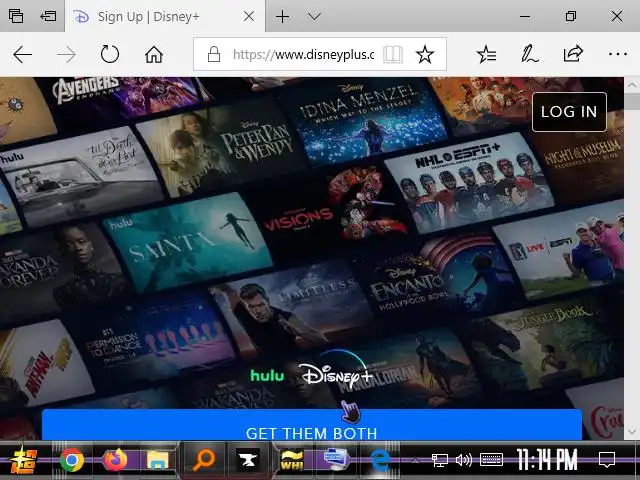
Task: Open the 11:14 PM clock
Action: [547, 460]
